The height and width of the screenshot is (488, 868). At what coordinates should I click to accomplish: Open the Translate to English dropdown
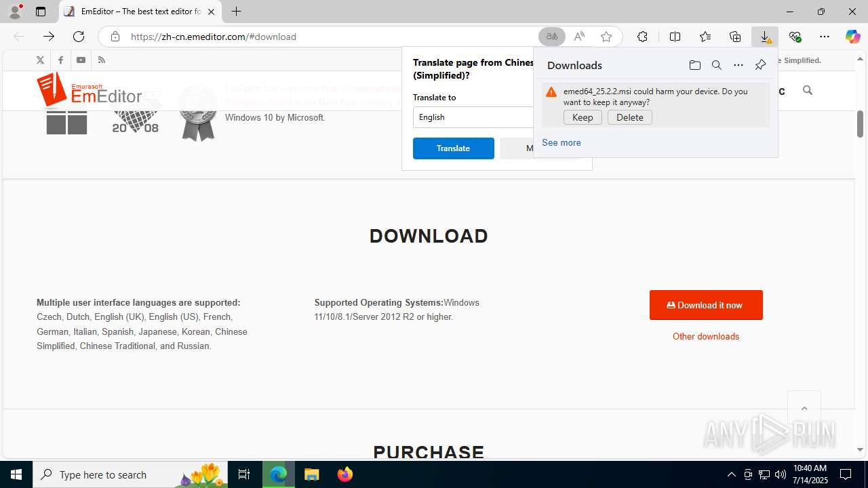coord(473,117)
